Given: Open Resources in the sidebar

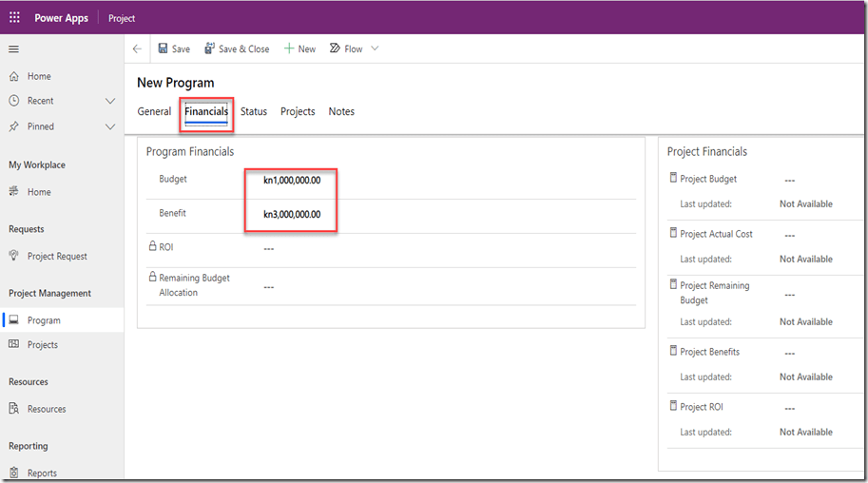Looking at the screenshot, I should [47, 409].
